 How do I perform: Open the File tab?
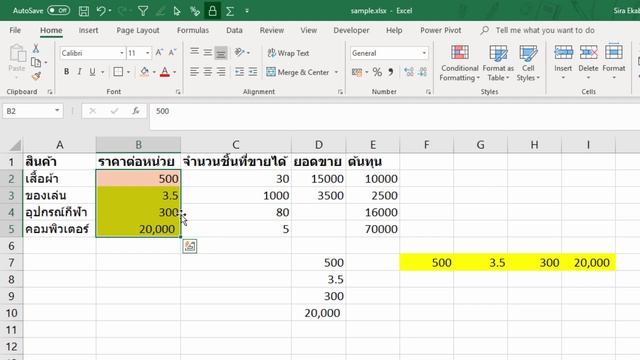(15, 30)
